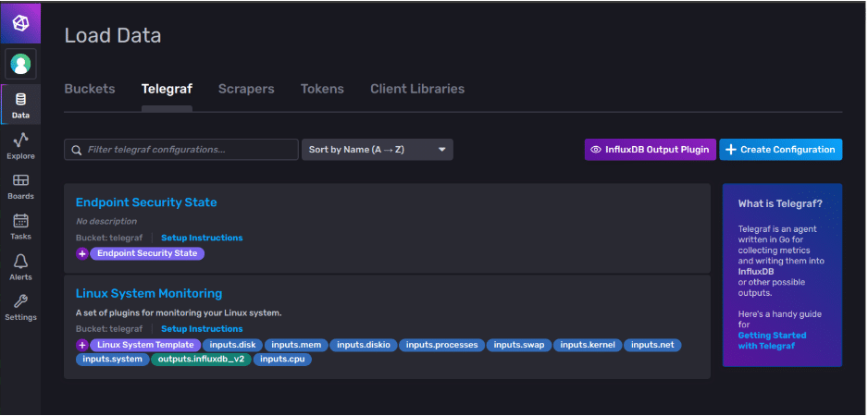
Task: Click the Linux System Template label
Action: (145, 345)
